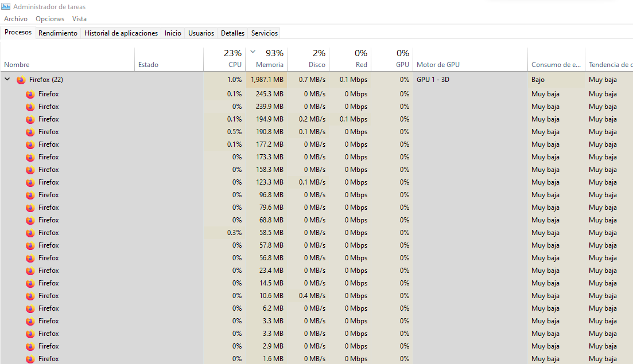
Task: Sort by the Estado column header
Action: coord(169,59)
